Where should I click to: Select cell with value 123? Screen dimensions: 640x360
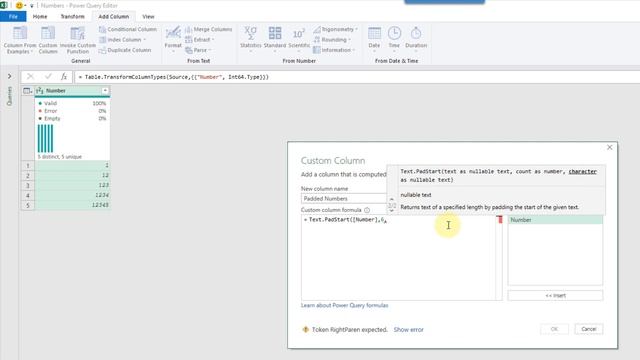coord(72,185)
